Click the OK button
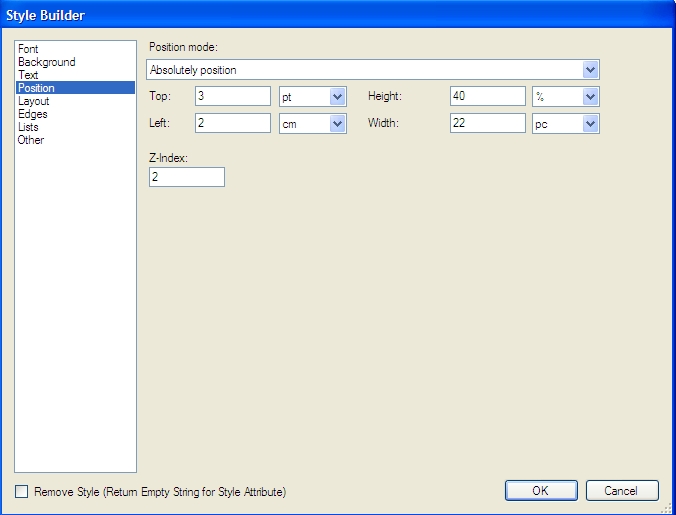This screenshot has height=515, width=676. pos(540,490)
